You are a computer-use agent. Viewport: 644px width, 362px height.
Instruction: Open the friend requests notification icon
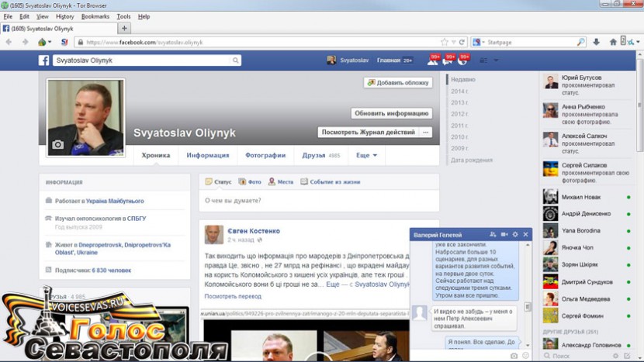434,60
